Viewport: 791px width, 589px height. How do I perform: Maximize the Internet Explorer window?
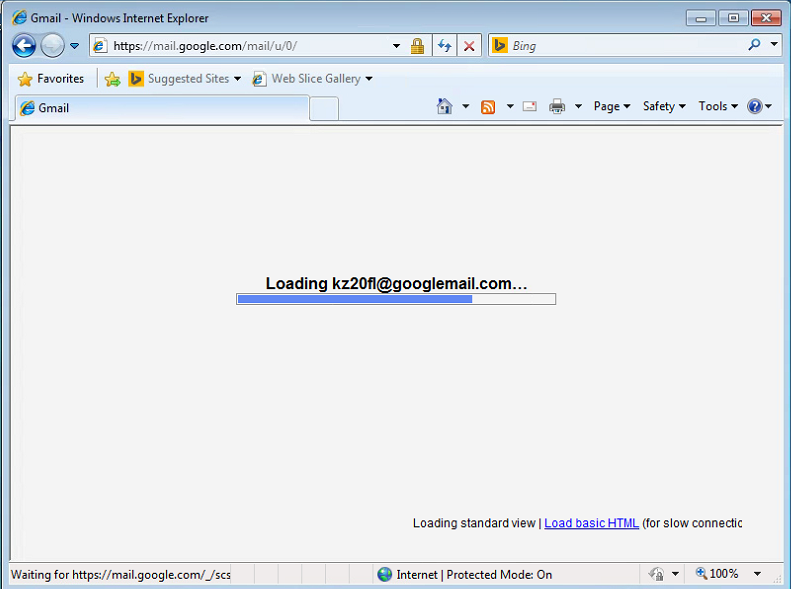coord(733,18)
